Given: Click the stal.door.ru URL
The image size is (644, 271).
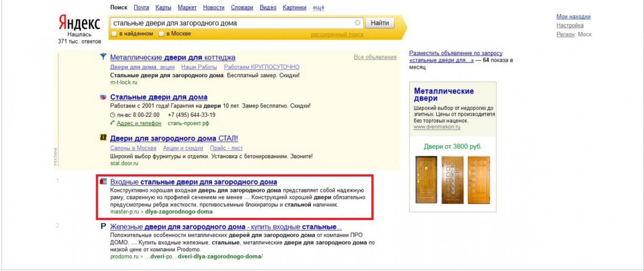Looking at the screenshot, I should pos(124,163).
